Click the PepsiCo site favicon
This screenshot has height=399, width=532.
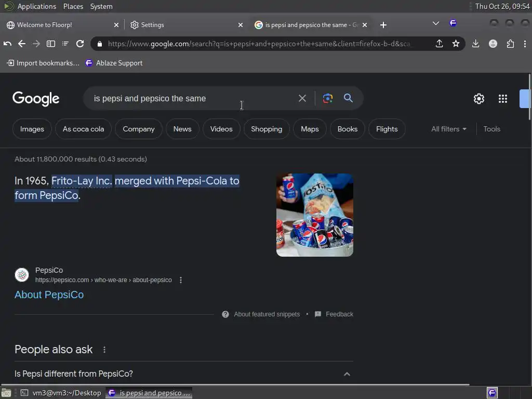[22, 275]
